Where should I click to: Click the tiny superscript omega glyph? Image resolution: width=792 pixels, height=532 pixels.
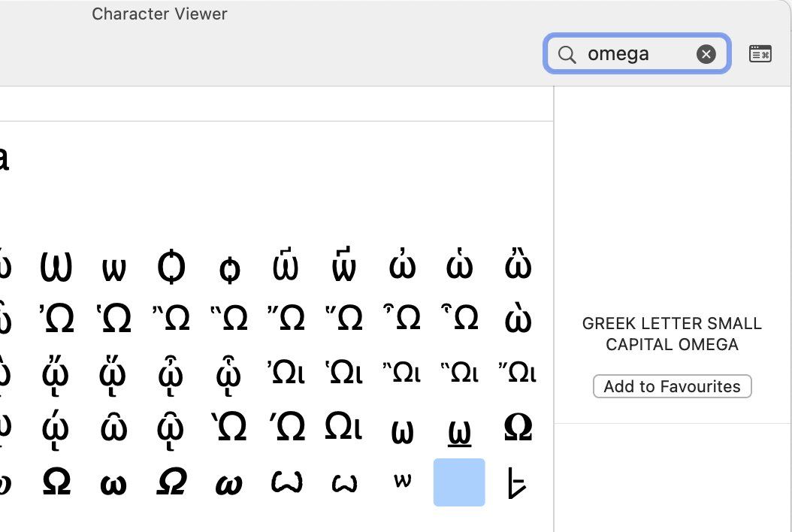coord(403,482)
